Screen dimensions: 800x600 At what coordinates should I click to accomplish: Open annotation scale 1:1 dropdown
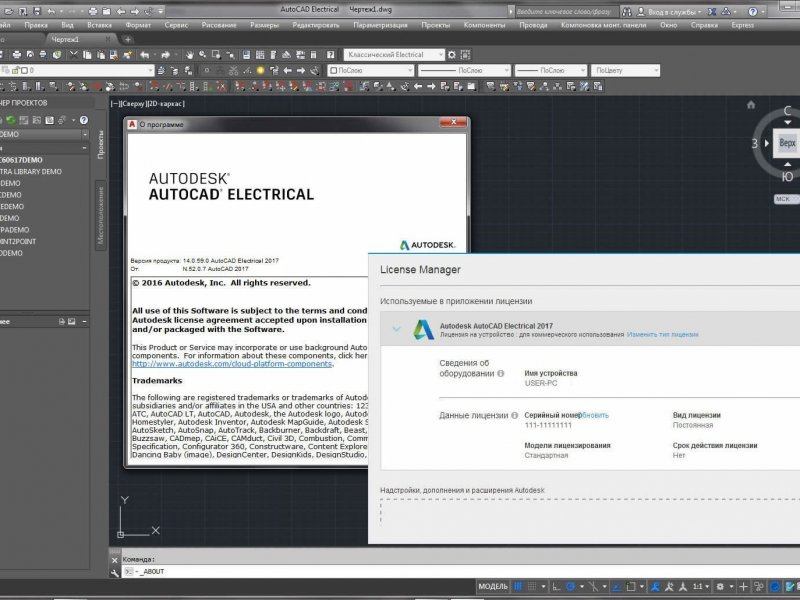pyautogui.click(x=701, y=587)
